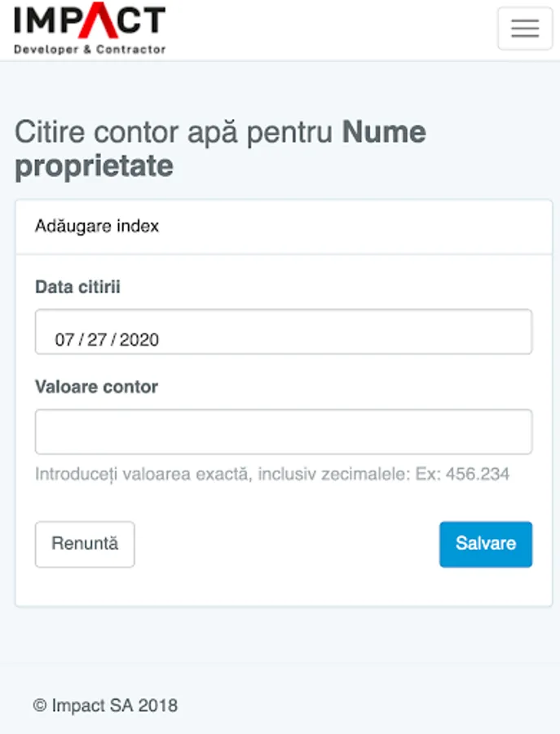Select the day 27 in date field
Viewport: 560px width, 734px height.
[x=97, y=340]
